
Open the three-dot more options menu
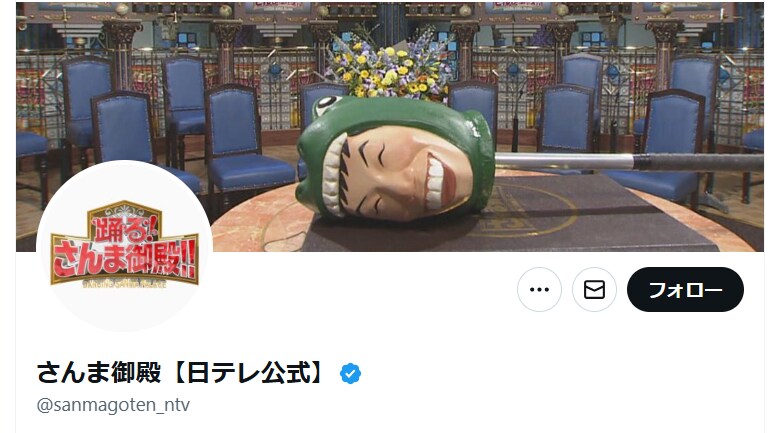click(x=539, y=289)
